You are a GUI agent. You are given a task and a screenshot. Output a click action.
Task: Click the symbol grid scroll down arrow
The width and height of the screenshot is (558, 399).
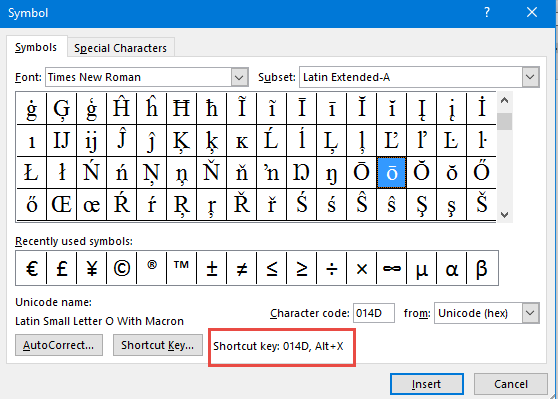[x=504, y=215]
